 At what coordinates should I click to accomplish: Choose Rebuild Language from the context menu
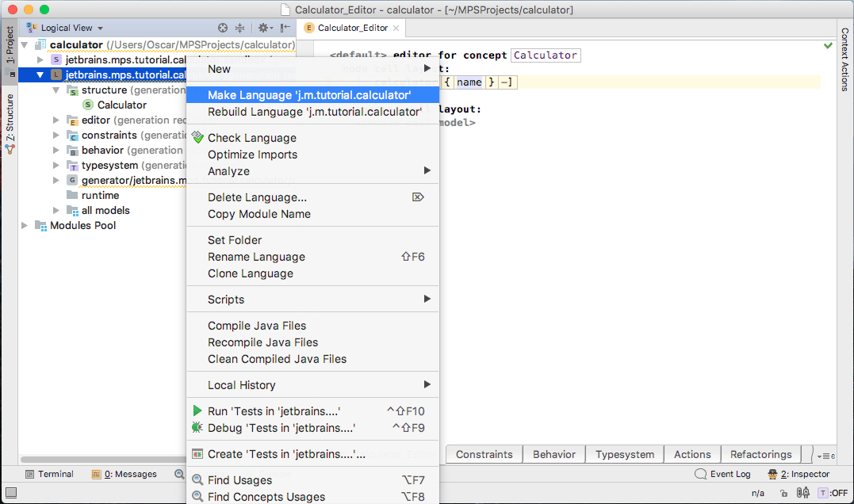(x=314, y=112)
